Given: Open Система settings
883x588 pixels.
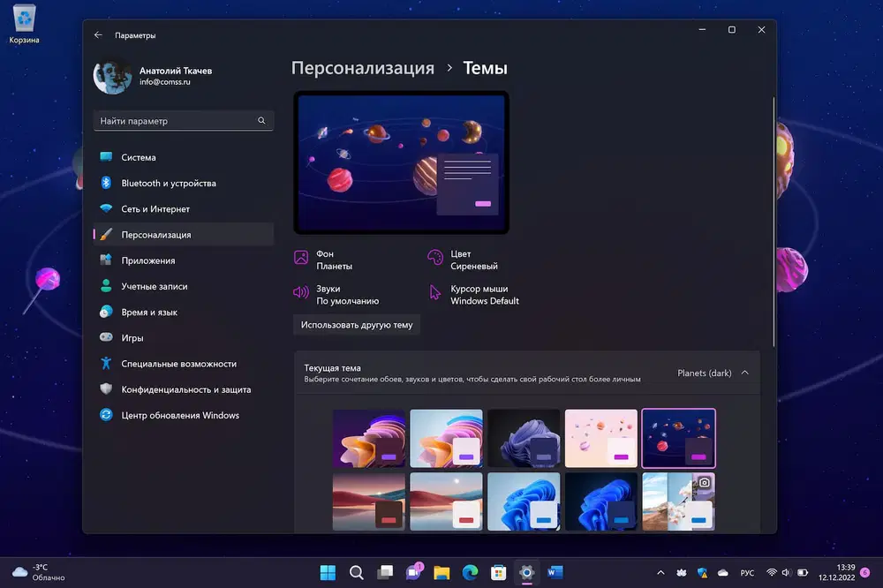Looking at the screenshot, I should pyautogui.click(x=184, y=157).
